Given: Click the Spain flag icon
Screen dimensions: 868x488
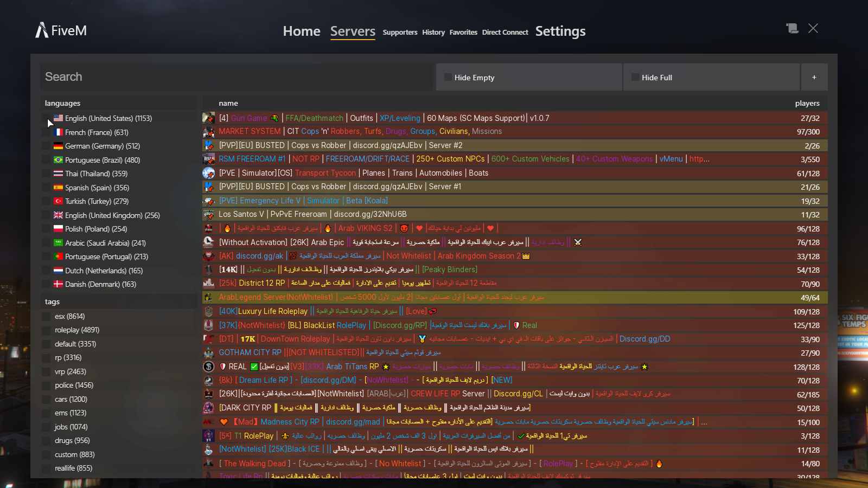Looking at the screenshot, I should coord(58,187).
